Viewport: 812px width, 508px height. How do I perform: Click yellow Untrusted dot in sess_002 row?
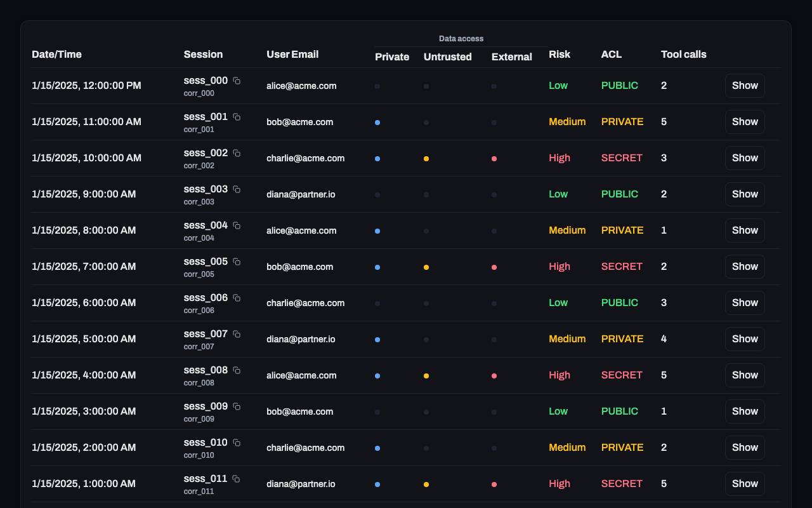tap(426, 159)
